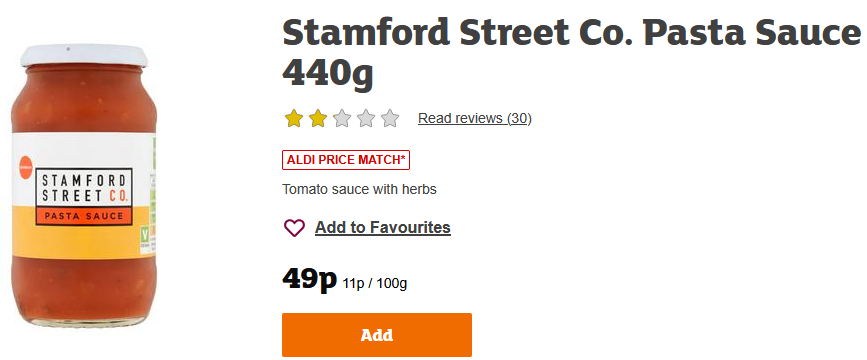Click the 11p / 100g unit price

375,284
